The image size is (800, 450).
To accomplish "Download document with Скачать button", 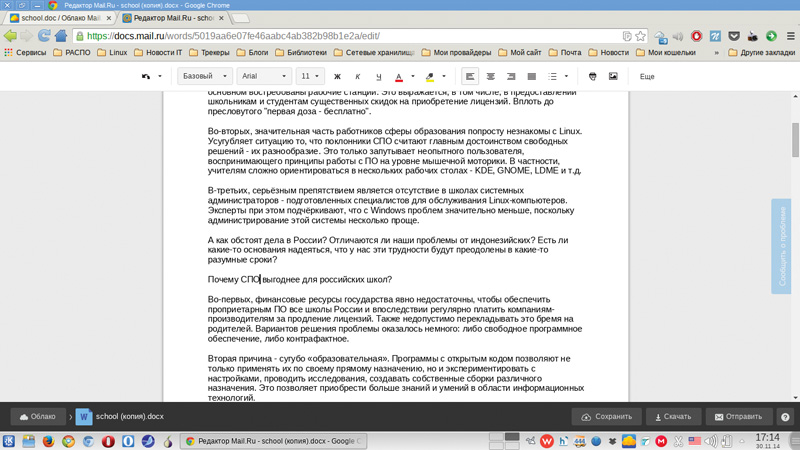I will (x=673, y=417).
